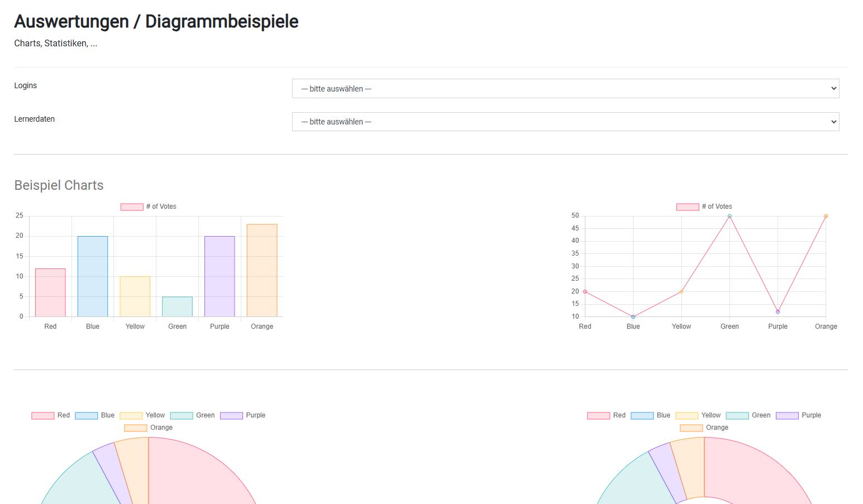863x504 pixels.
Task: Click the Red bar in bar chart
Action: click(50, 292)
